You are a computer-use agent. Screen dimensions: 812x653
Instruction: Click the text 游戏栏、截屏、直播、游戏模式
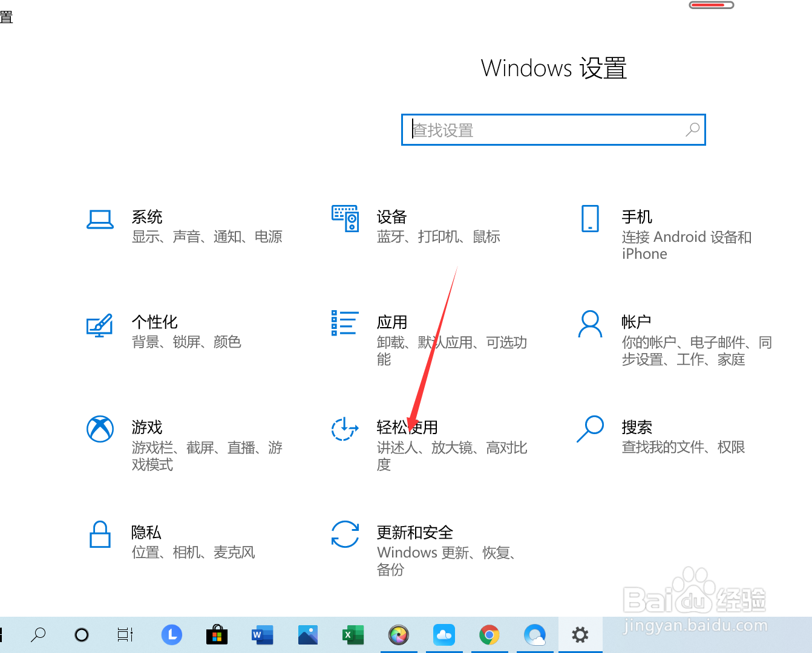pyautogui.click(x=207, y=456)
